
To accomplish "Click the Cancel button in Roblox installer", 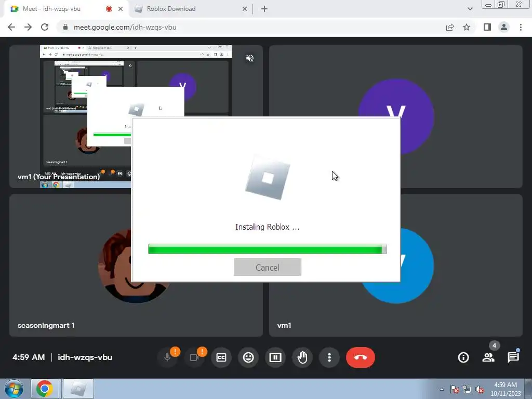I will coord(268,267).
